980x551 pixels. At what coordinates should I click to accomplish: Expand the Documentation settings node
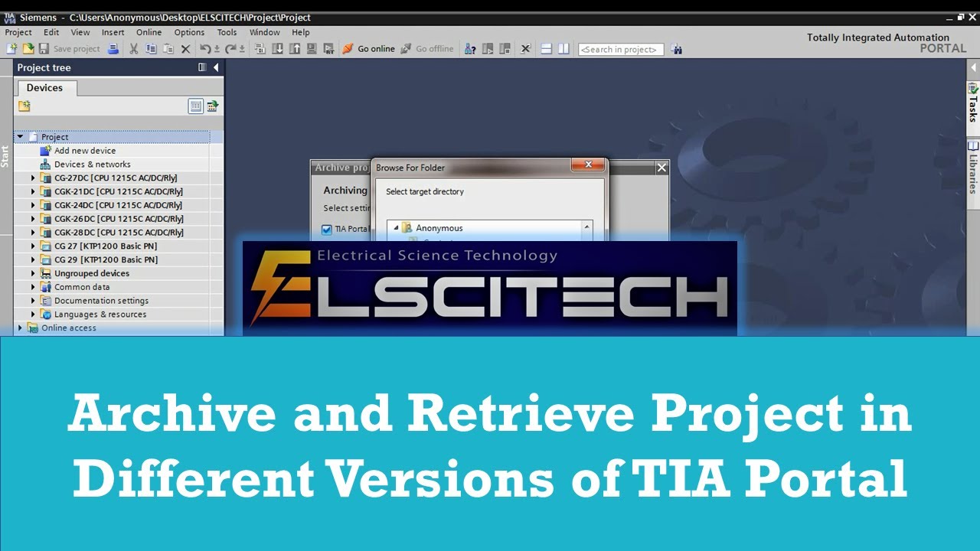coord(33,301)
